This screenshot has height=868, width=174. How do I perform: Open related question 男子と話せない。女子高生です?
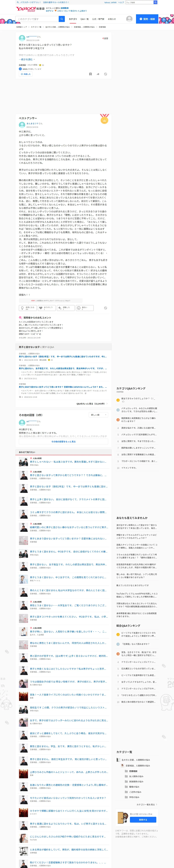tap(63, 369)
